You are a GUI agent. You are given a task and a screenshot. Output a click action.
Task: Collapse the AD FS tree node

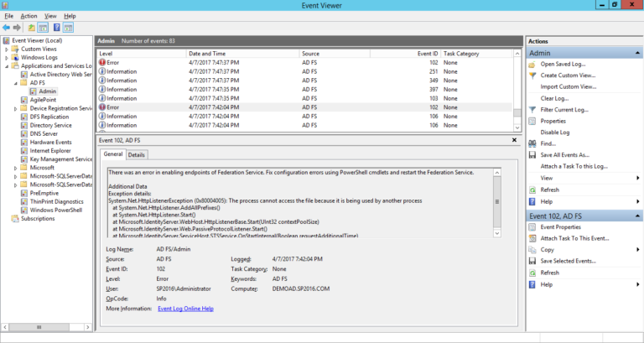point(16,83)
